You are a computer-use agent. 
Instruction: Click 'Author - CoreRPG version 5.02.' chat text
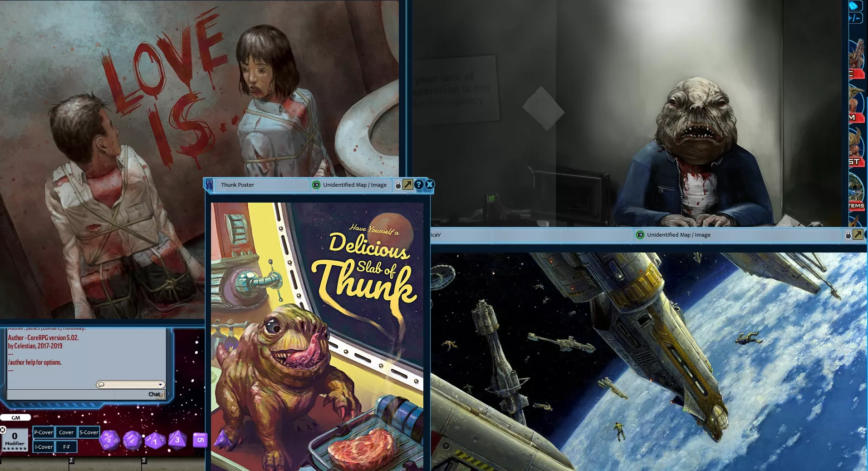pyautogui.click(x=43, y=338)
